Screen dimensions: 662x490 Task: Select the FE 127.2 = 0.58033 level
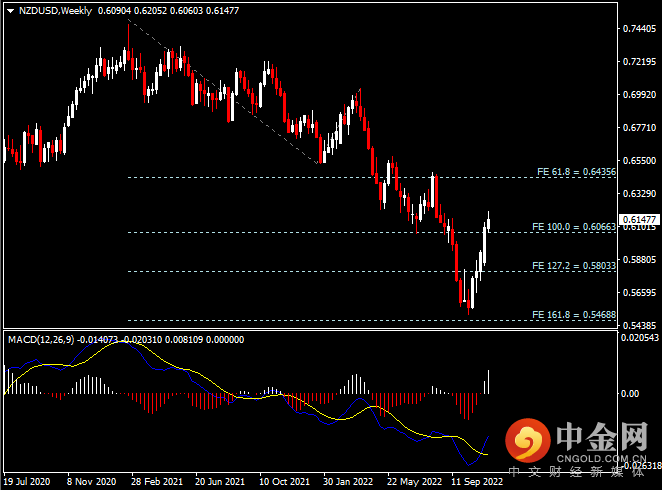coord(574,266)
